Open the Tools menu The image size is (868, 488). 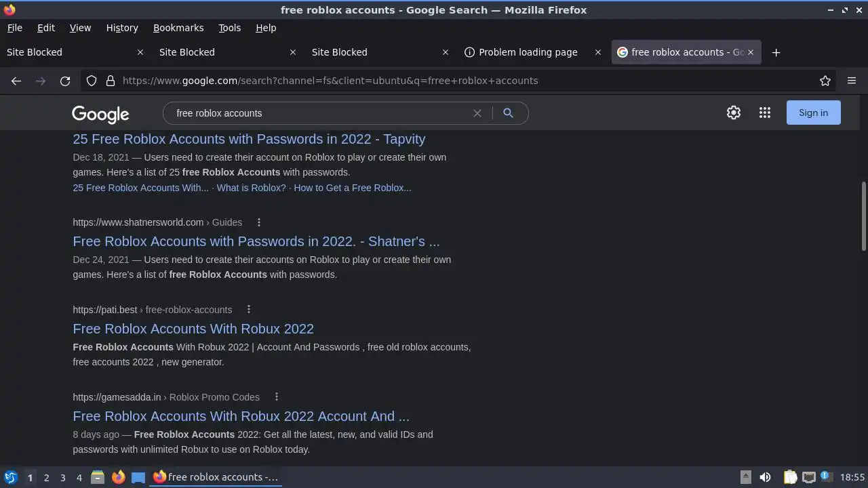[x=229, y=28]
